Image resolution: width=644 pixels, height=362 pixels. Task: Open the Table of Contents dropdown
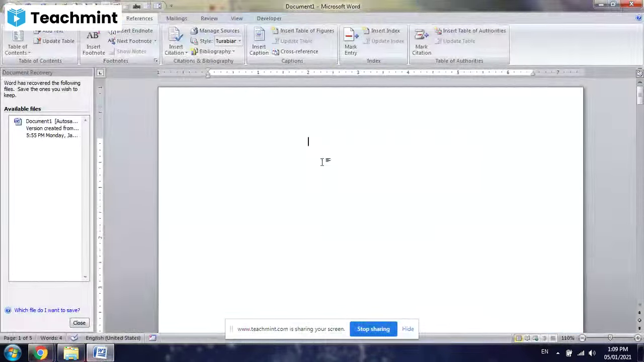tap(18, 45)
